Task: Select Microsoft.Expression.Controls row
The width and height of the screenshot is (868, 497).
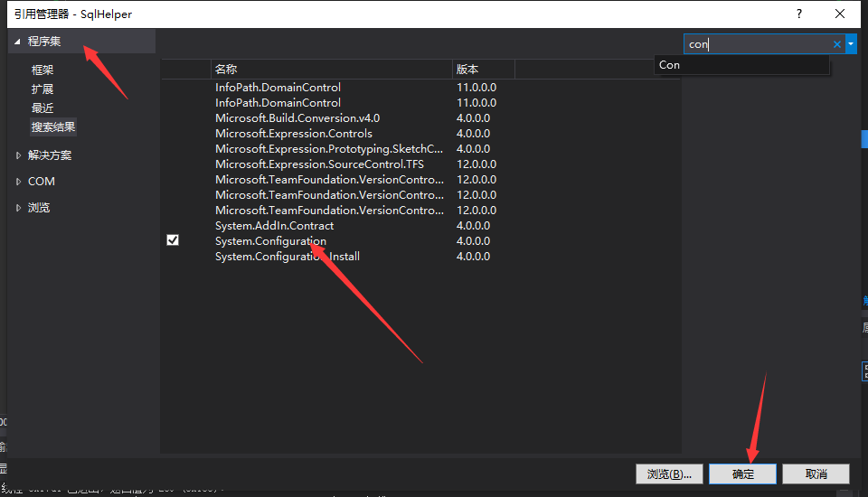Action: [x=420, y=134]
